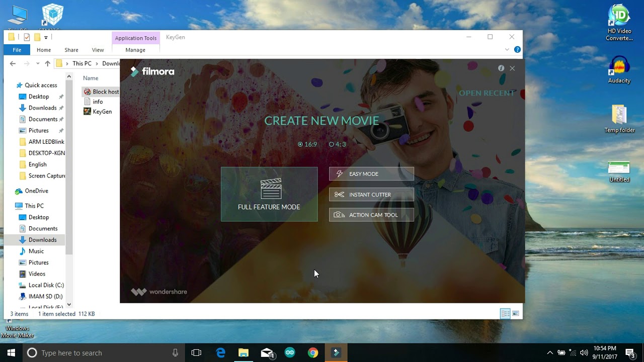Screen dimensions: 644x362
Task: Open the ARM LEDBlink folder
Action: tap(42, 142)
